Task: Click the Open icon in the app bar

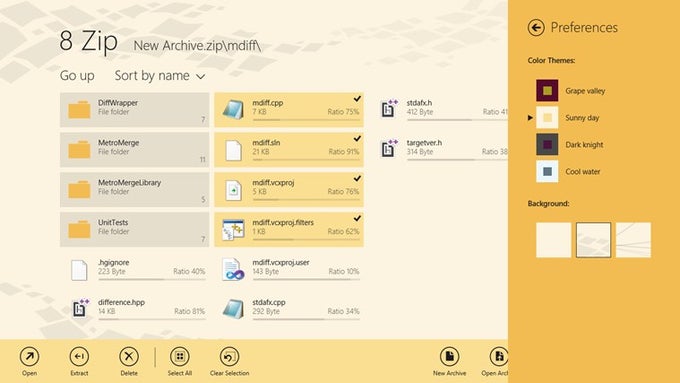Action: tap(29, 357)
